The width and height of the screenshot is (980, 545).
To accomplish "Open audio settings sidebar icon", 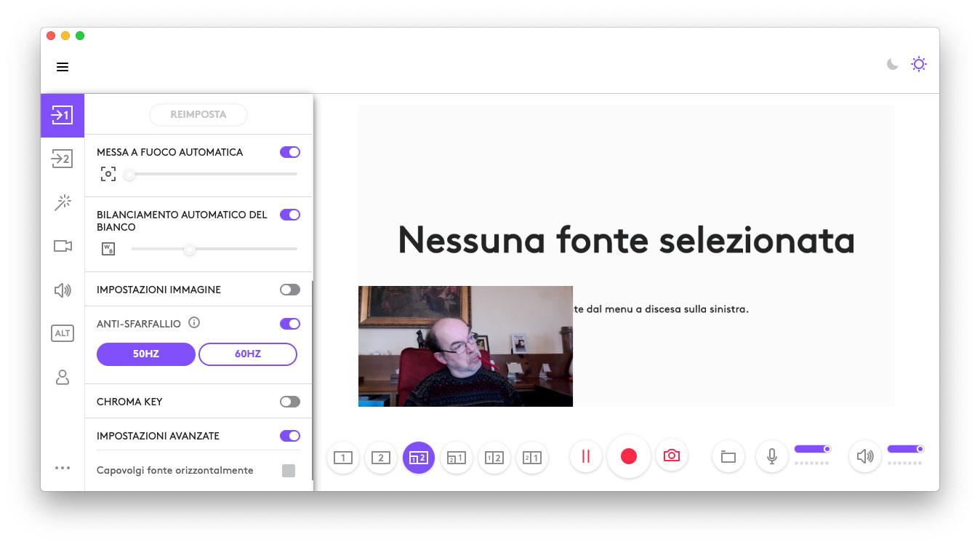I will coord(63,290).
